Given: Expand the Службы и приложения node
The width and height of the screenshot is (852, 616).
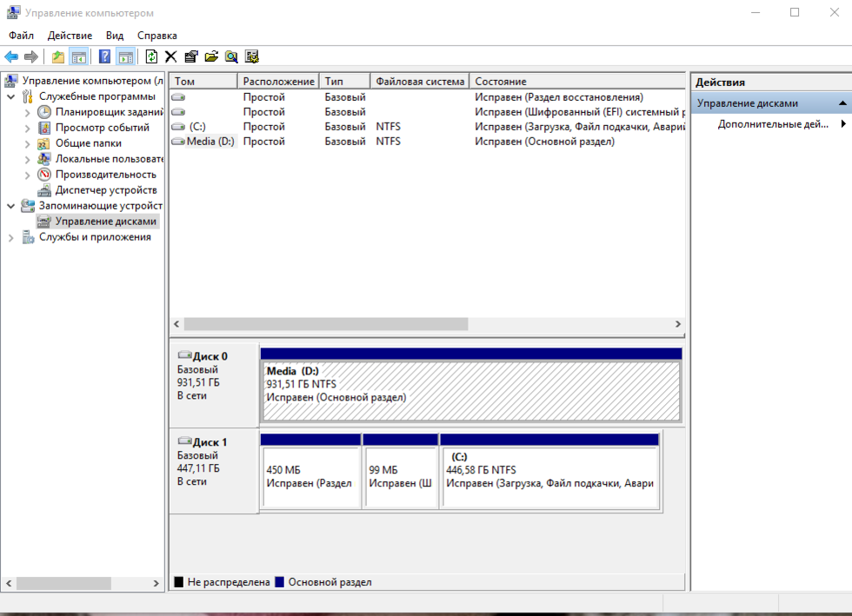Looking at the screenshot, I should coord(10,237).
